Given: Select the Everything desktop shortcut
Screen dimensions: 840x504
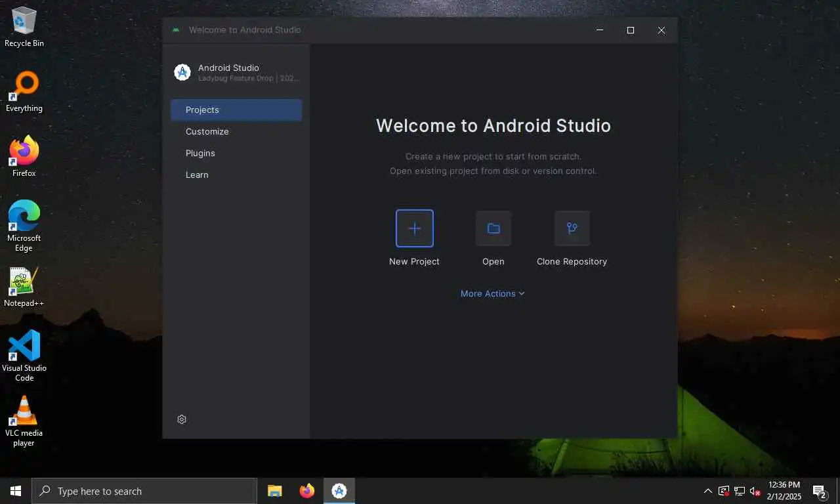Looking at the screenshot, I should 24,92.
